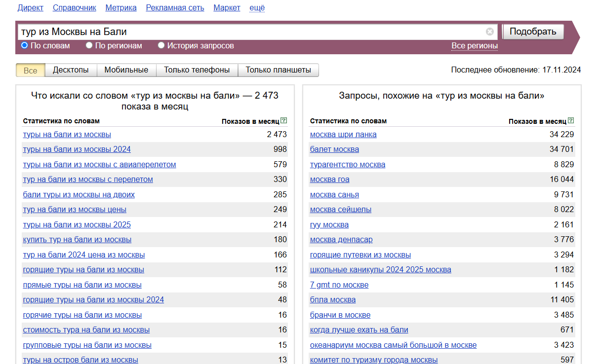Open 'горящие туры на бали из москвы 2024'
599x364 pixels.
click(93, 300)
